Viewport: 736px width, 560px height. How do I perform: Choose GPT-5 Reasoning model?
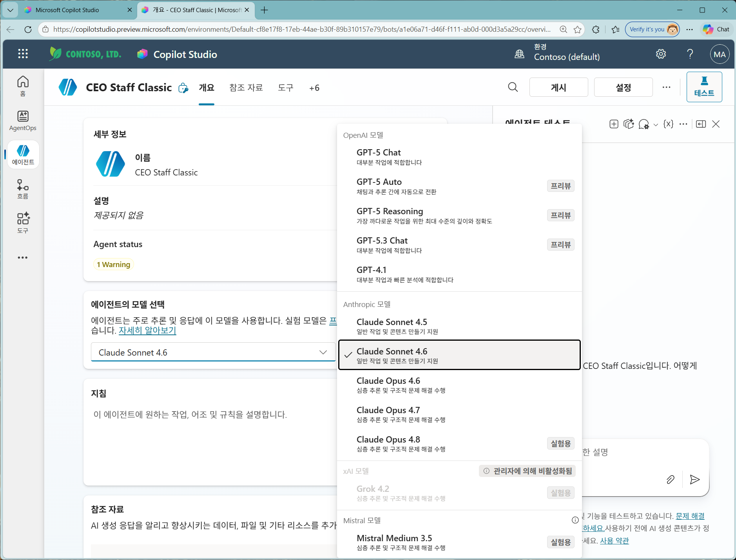coord(459,215)
